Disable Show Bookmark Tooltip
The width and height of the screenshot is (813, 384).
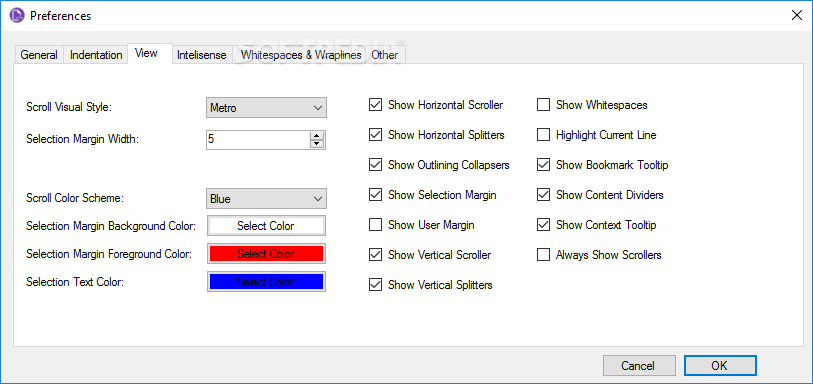point(543,165)
